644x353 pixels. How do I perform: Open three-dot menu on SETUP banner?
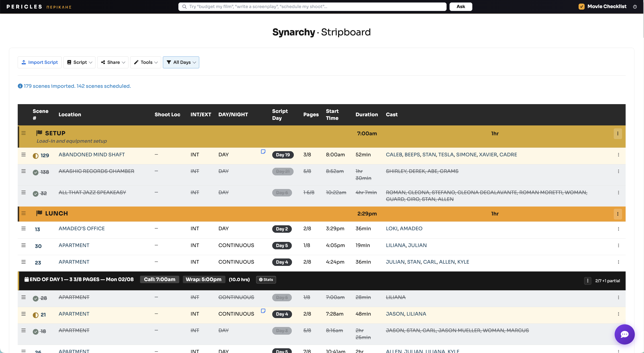[x=618, y=133]
